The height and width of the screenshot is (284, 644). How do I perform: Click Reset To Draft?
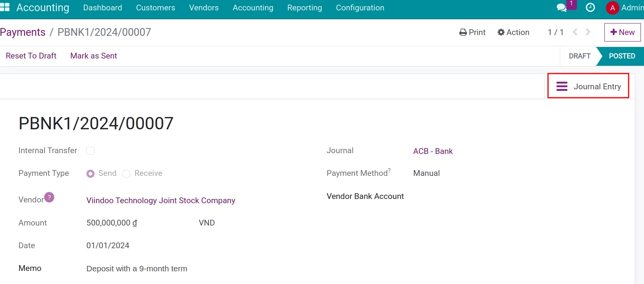31,56
